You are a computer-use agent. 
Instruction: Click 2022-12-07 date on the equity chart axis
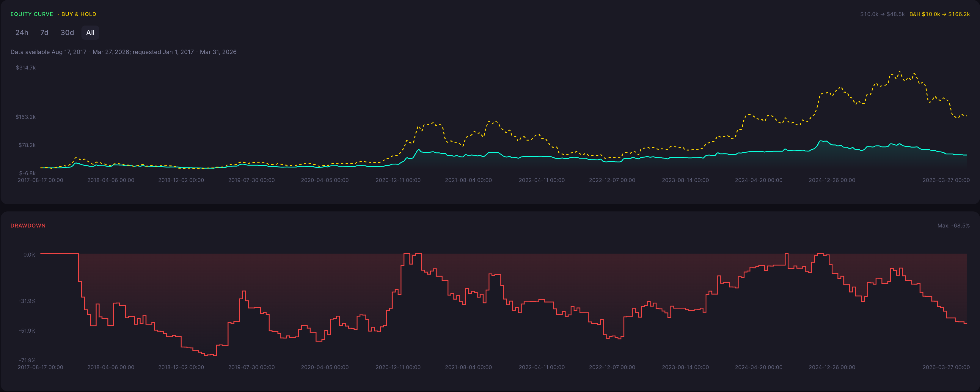point(612,180)
